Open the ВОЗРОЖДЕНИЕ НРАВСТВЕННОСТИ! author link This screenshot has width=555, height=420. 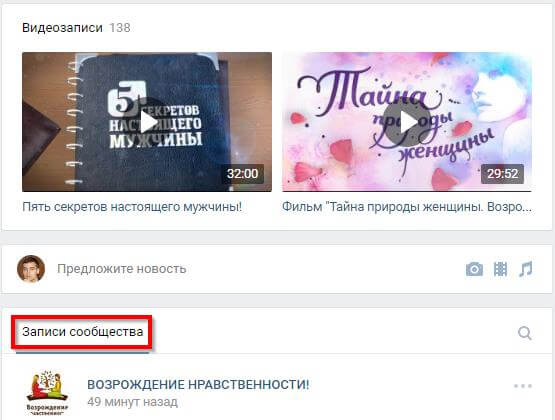click(x=198, y=385)
